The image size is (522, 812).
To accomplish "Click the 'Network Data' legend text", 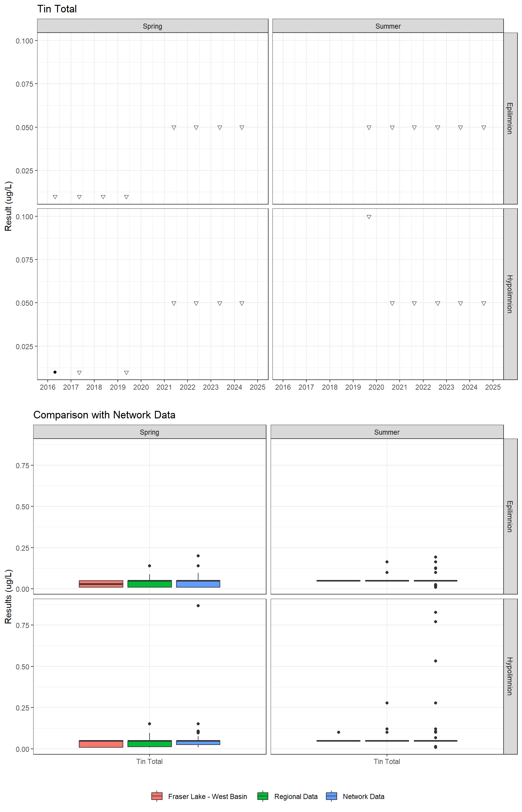I will [x=364, y=796].
